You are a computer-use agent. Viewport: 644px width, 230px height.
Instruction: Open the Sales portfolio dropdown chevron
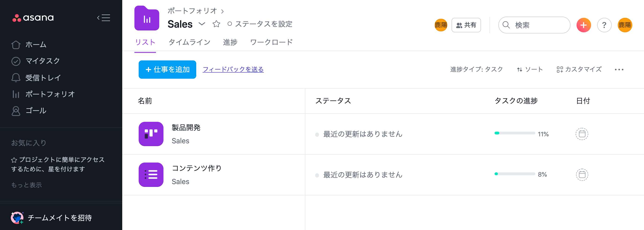202,24
